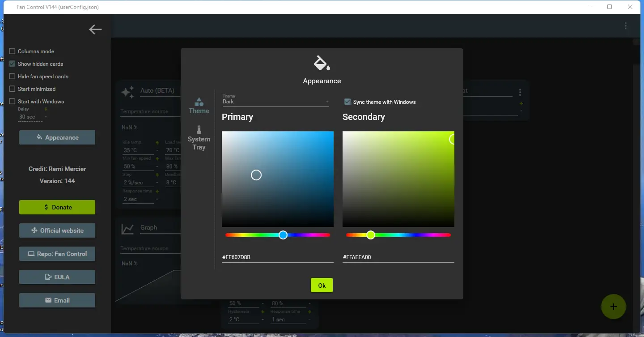Viewport: 644px width, 337px height.
Task: Click the Secondary hue slider
Action: (x=398, y=235)
